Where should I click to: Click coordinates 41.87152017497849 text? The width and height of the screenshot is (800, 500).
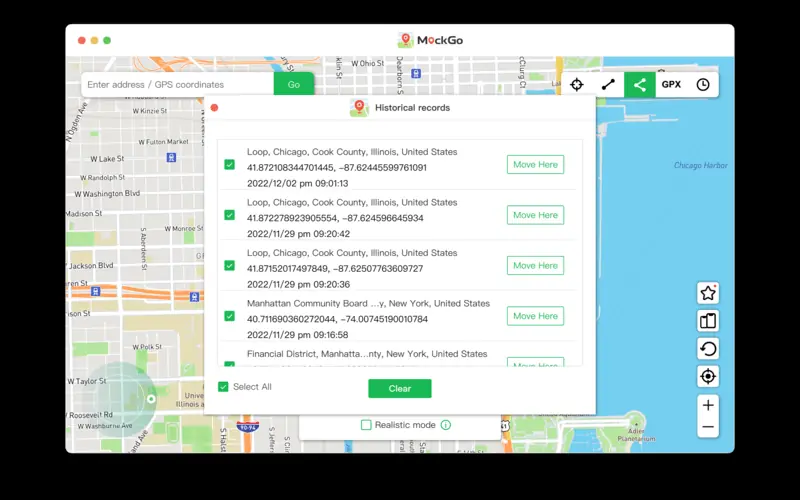pyautogui.click(x=335, y=269)
